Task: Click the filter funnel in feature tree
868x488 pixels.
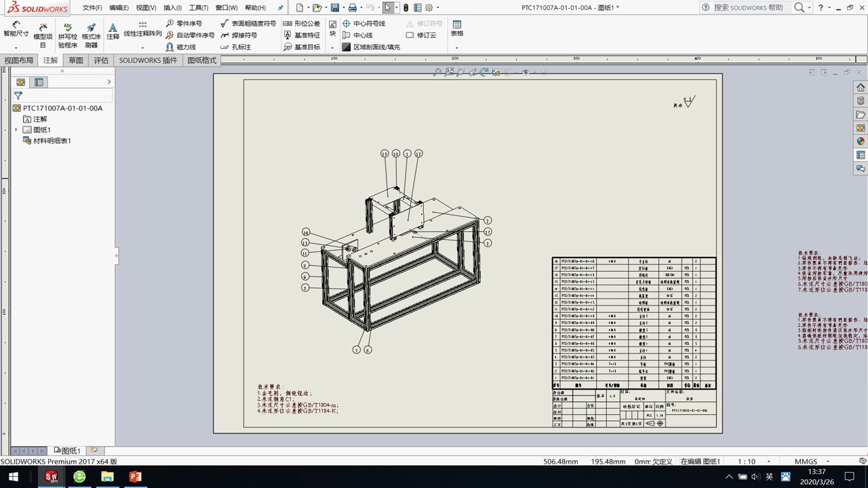Action: pyautogui.click(x=18, y=96)
